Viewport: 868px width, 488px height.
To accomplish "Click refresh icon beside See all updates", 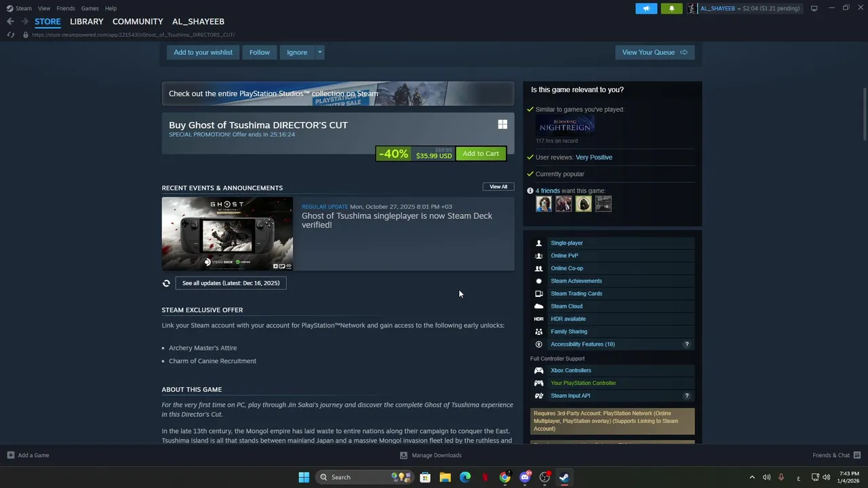I will click(166, 283).
